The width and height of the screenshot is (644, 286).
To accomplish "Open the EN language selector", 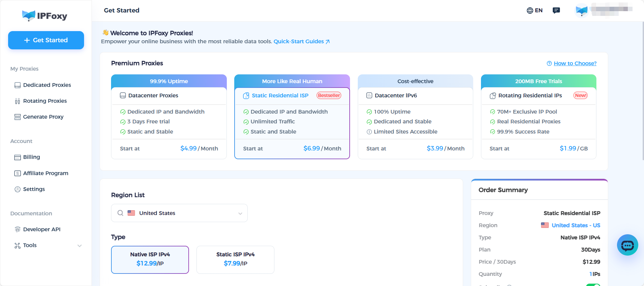I will tap(535, 10).
